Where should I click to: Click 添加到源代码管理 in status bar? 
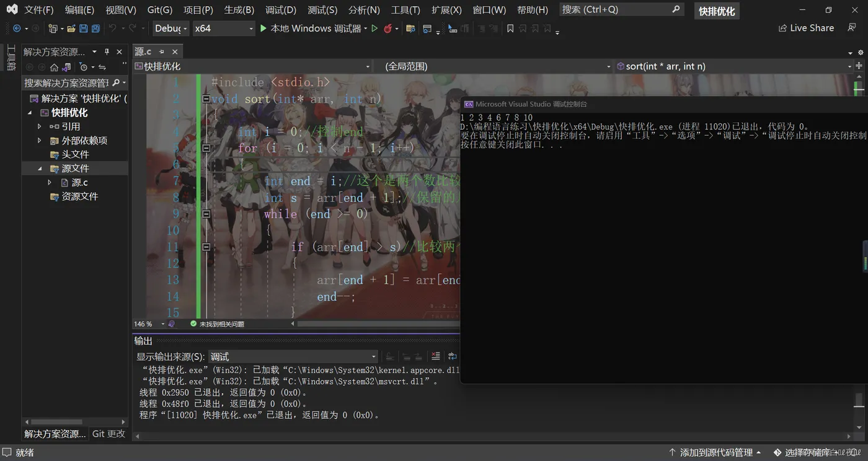point(716,453)
